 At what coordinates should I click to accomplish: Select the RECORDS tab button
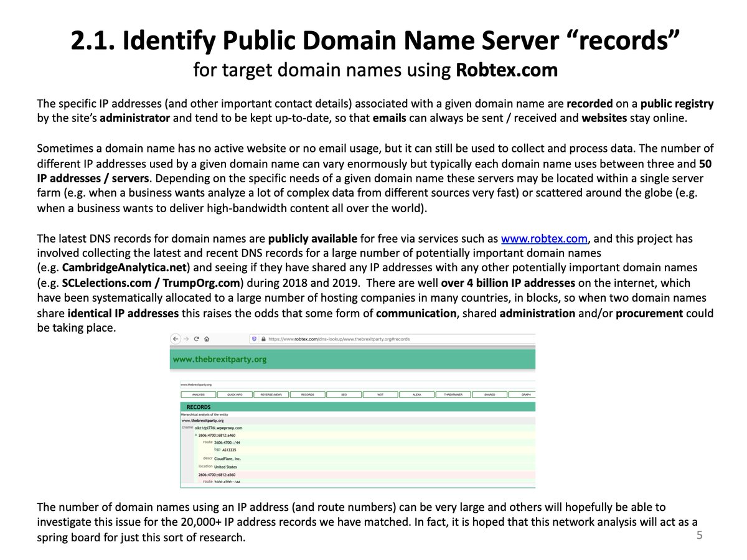click(308, 394)
